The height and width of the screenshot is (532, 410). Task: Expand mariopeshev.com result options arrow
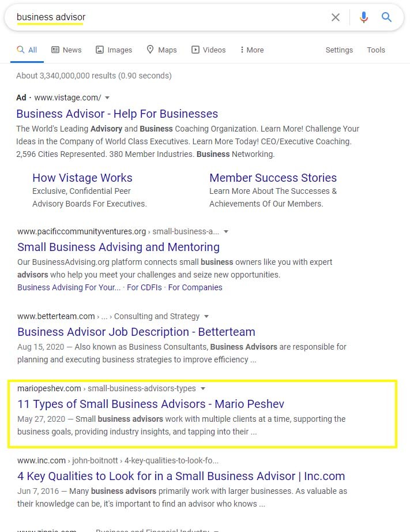pos(203,388)
